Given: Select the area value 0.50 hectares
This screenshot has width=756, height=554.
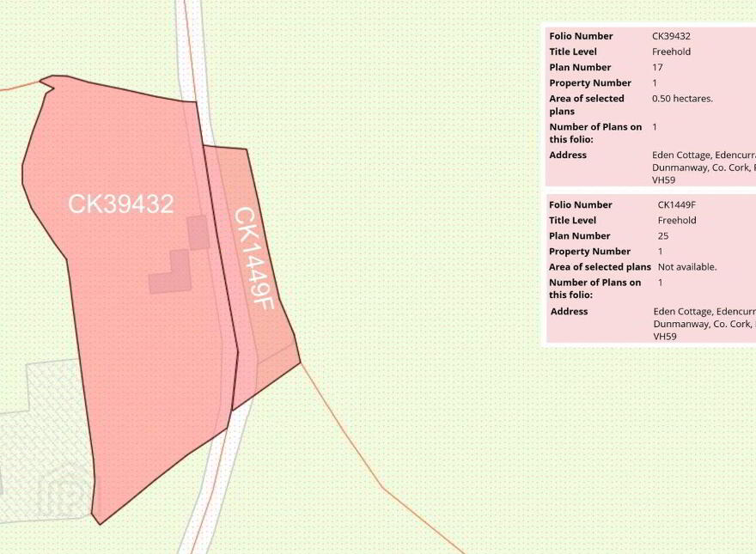Looking at the screenshot, I should point(682,99).
